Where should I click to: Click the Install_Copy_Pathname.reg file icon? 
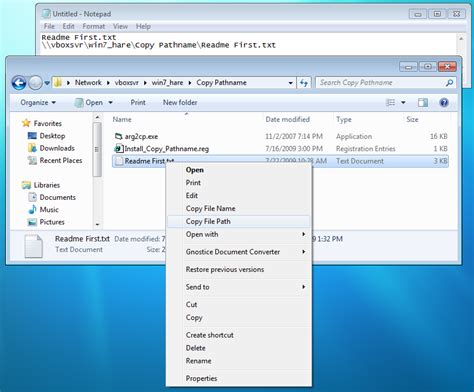(x=118, y=149)
